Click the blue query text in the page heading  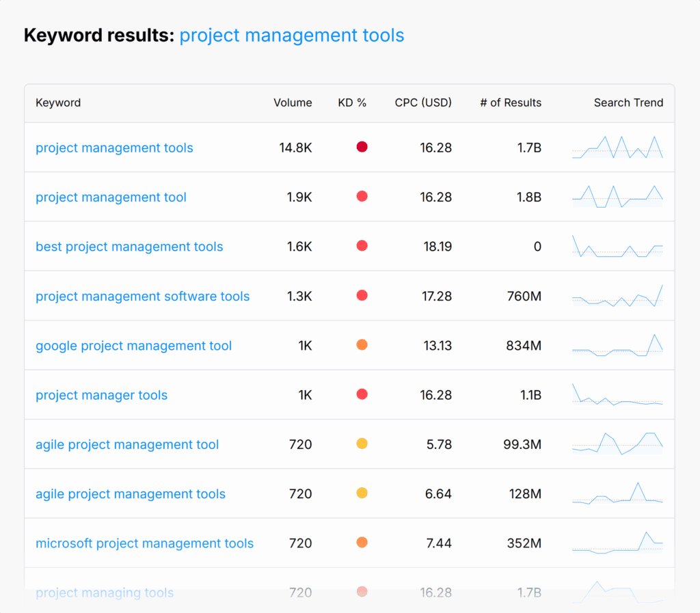(291, 35)
